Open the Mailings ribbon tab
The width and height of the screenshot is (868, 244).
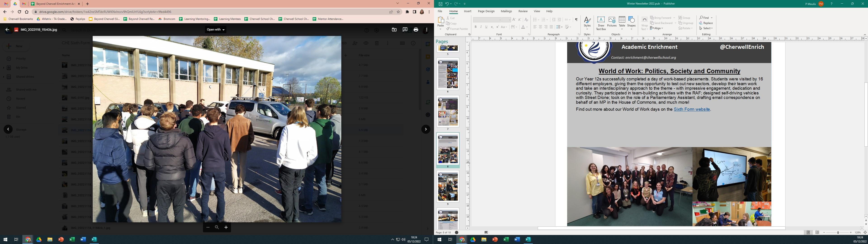click(506, 11)
